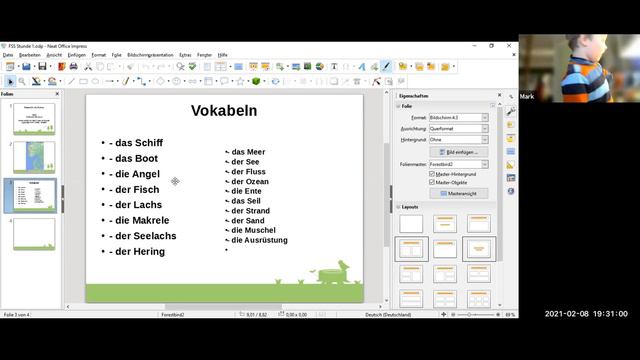Select empty slide 4 thumbnail
Screen dimensions: 640x360
(x=34, y=234)
